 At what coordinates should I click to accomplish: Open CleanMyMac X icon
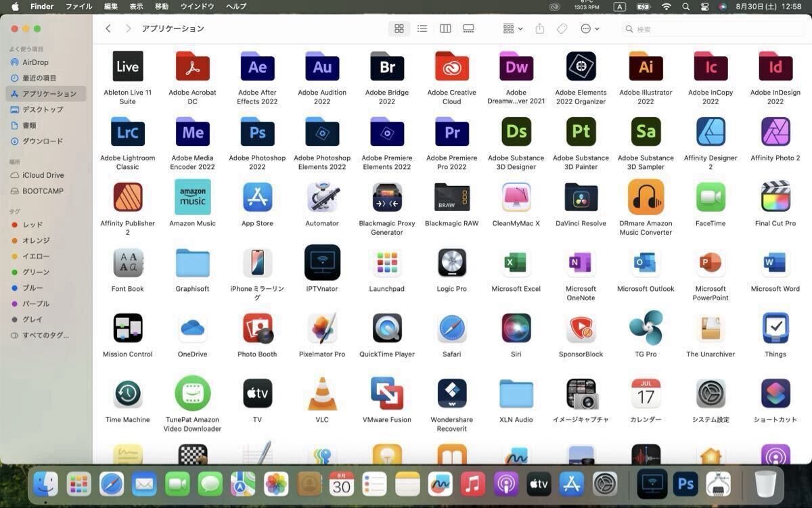tap(516, 197)
